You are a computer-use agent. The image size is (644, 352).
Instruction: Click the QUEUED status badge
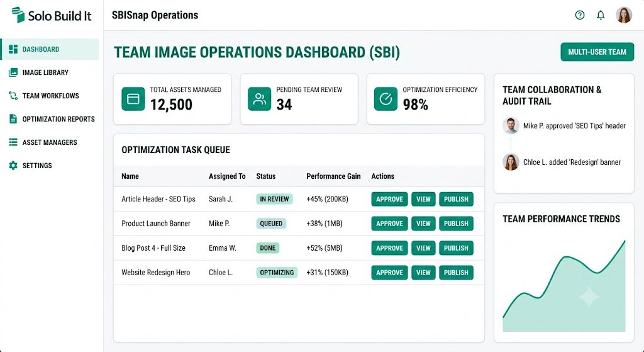[271, 224]
